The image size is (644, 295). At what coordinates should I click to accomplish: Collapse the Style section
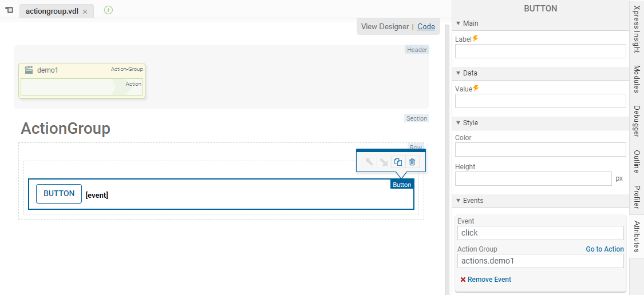tap(458, 123)
